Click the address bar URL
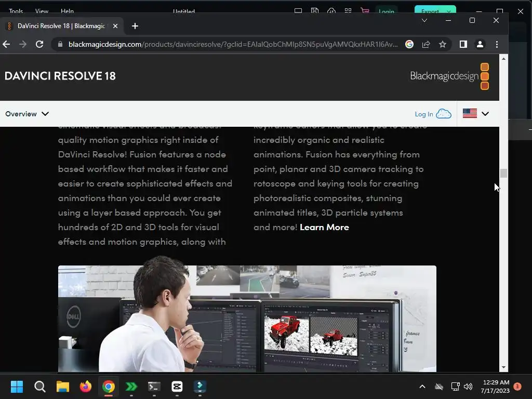The width and height of the screenshot is (532, 399). pos(233,44)
